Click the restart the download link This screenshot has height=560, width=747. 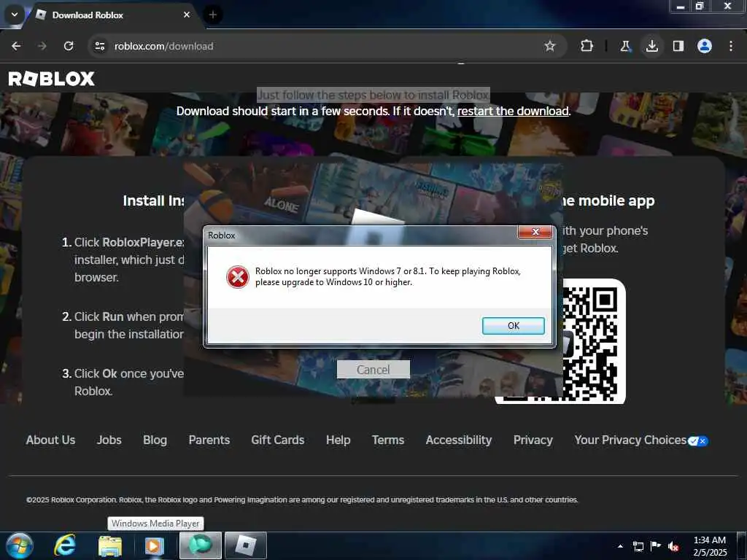[x=513, y=111]
